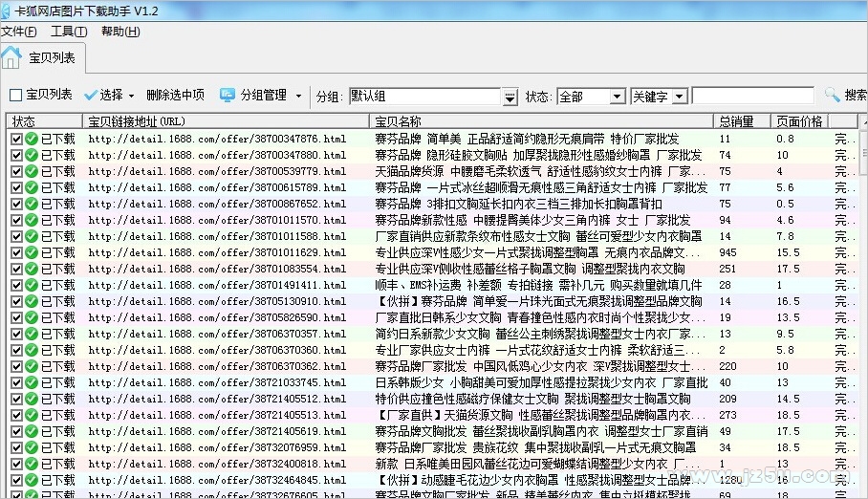Screen dimensions: 868x499
Task: Uncheck the row for offer 38700347876
Action: click(16, 139)
